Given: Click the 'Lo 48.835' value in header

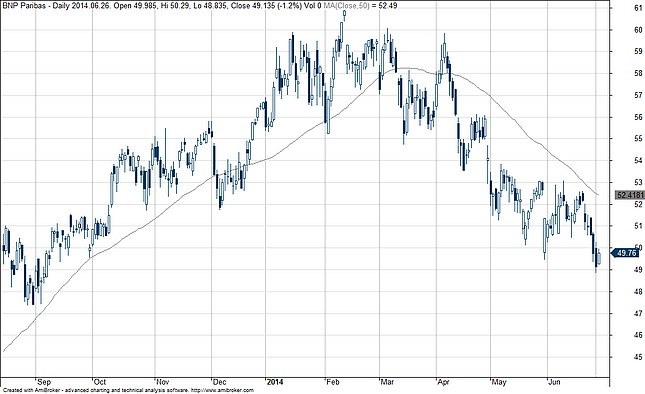Looking at the screenshot, I should click(x=210, y=6).
